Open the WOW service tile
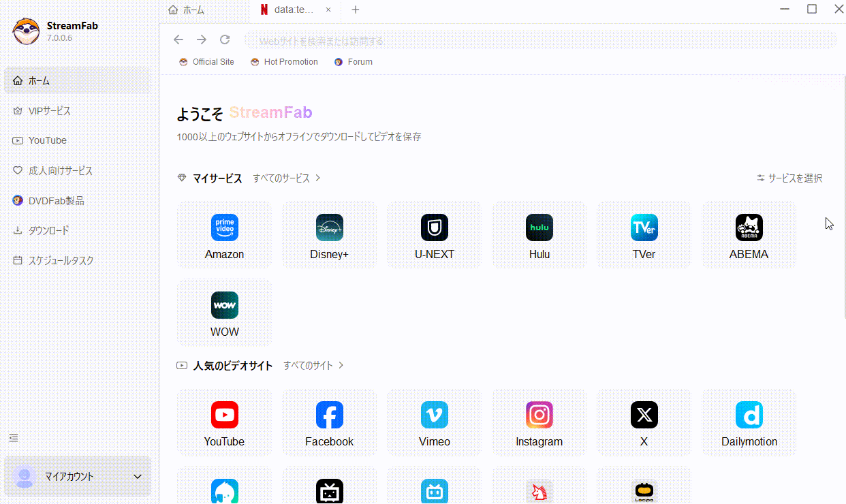The width and height of the screenshot is (846, 504). click(x=224, y=313)
